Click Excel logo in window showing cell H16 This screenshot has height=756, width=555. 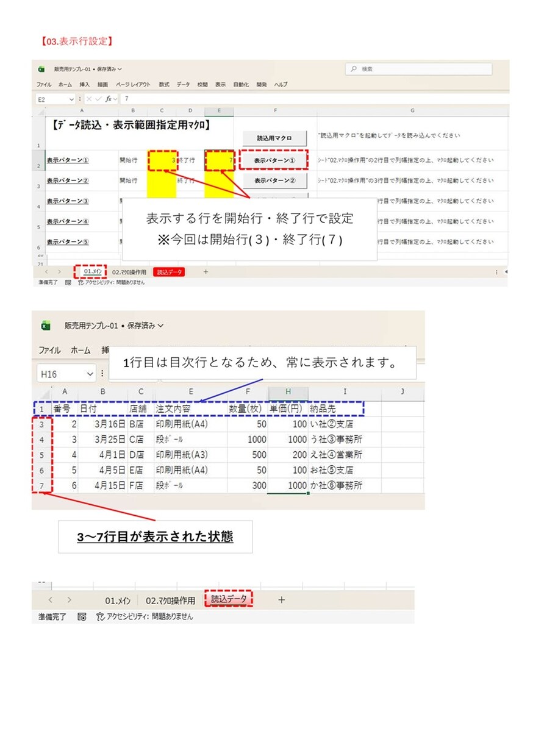(x=46, y=326)
